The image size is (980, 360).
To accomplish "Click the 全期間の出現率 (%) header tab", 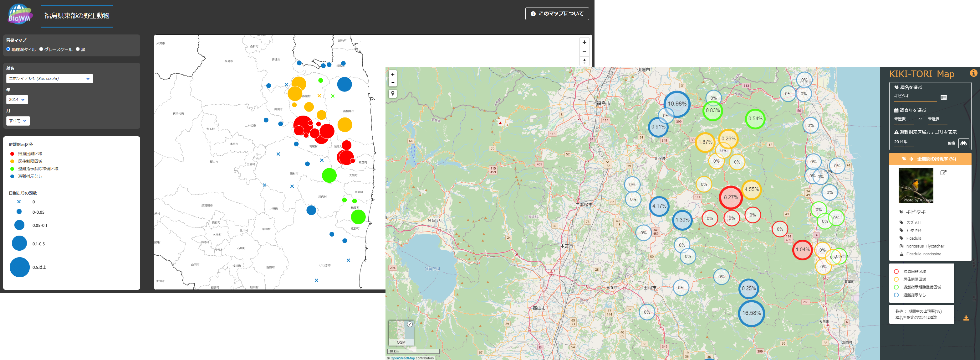I will (930, 159).
